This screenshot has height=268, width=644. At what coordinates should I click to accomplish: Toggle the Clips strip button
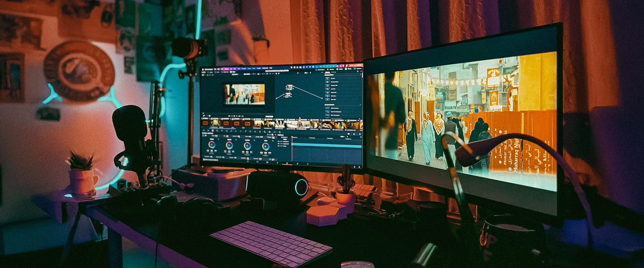click(x=233, y=72)
